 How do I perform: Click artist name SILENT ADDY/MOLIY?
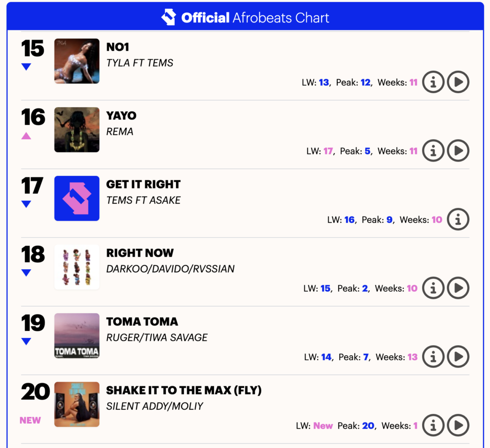pyautogui.click(x=155, y=406)
